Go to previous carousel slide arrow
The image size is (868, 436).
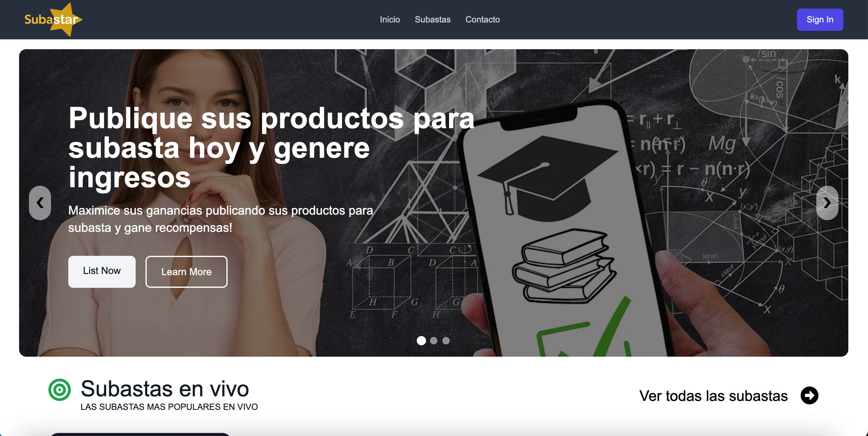click(40, 203)
